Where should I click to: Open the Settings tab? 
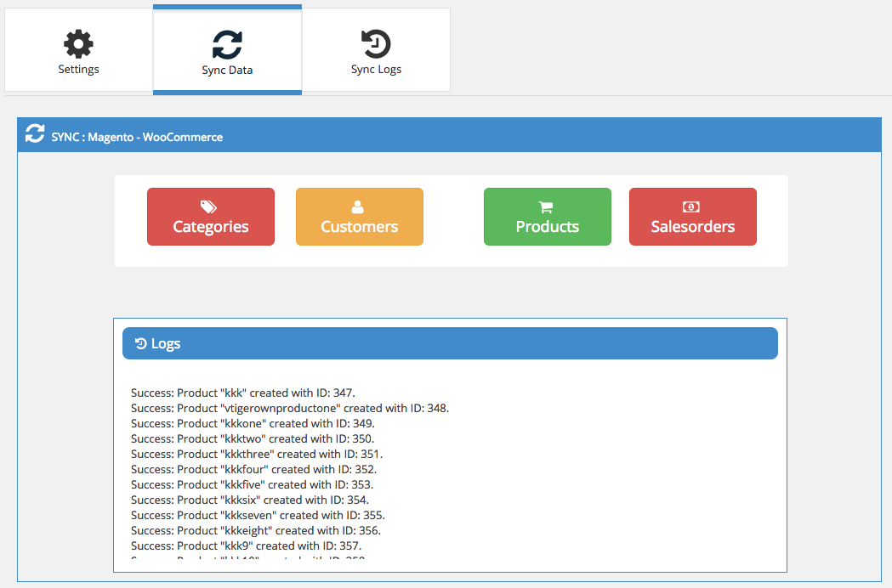point(78,49)
